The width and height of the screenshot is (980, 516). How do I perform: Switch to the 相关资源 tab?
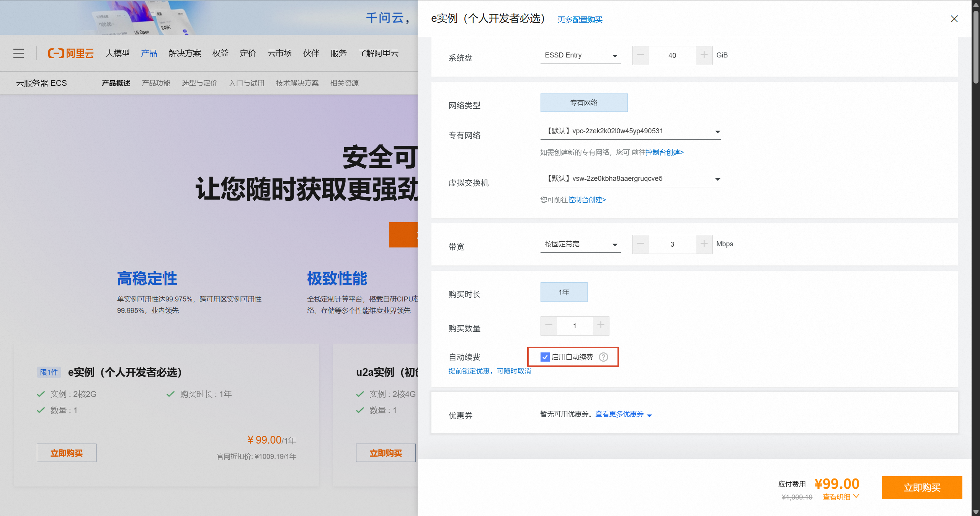(345, 83)
